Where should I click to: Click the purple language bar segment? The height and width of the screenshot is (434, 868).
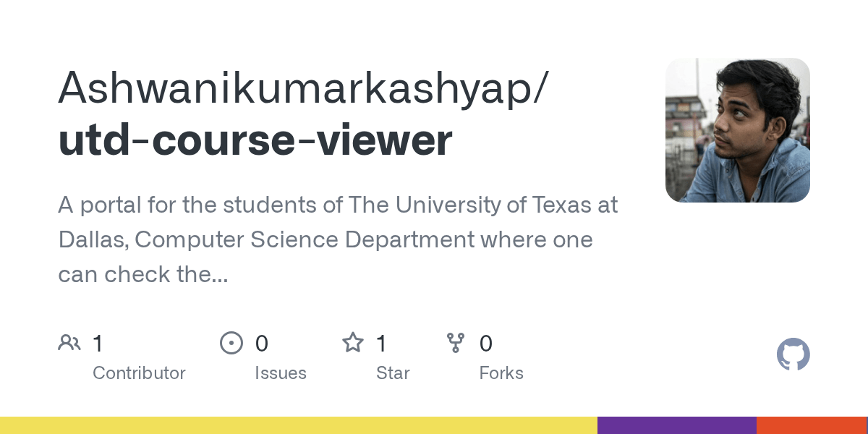click(x=677, y=425)
